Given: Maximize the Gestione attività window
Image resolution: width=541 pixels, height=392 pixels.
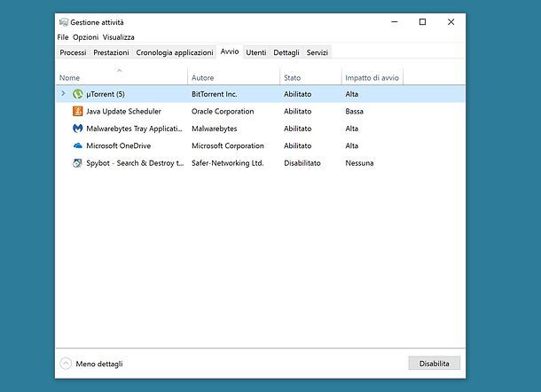Looking at the screenshot, I should point(422,22).
